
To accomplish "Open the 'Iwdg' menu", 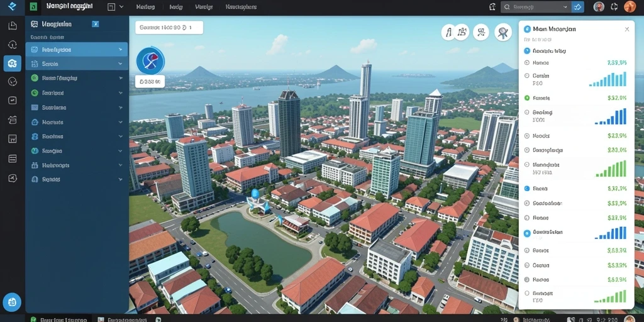I will pyautogui.click(x=176, y=7).
